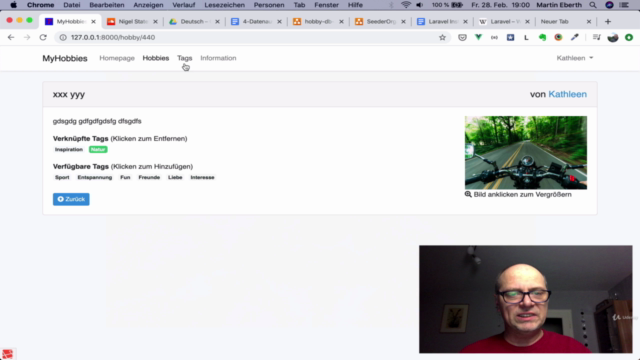Open the Chrome profile avatar
The width and height of the screenshot is (640, 360).
[613, 38]
